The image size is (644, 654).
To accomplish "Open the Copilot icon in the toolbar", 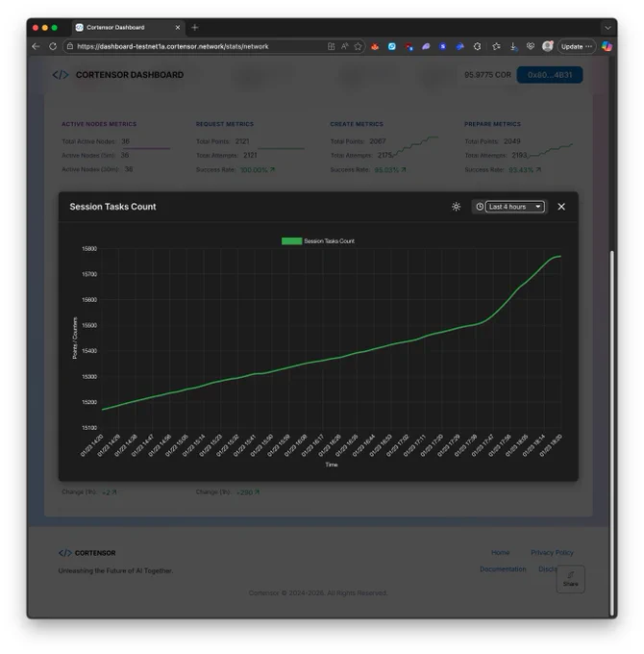I will tap(607, 46).
